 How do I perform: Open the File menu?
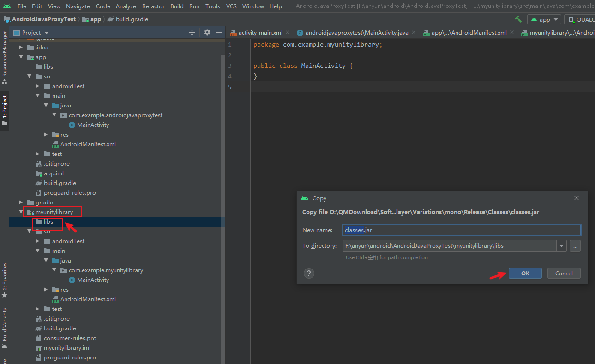[22, 6]
